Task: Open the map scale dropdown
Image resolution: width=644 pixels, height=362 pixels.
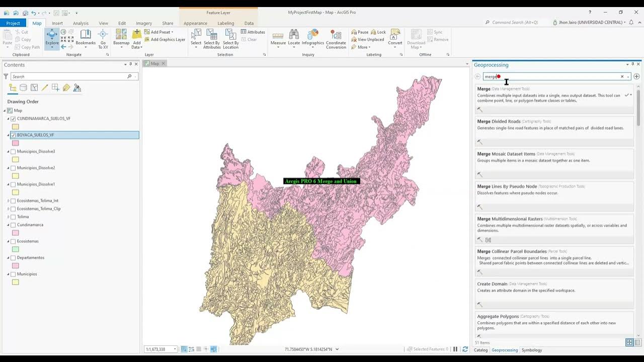Action: click(175, 349)
